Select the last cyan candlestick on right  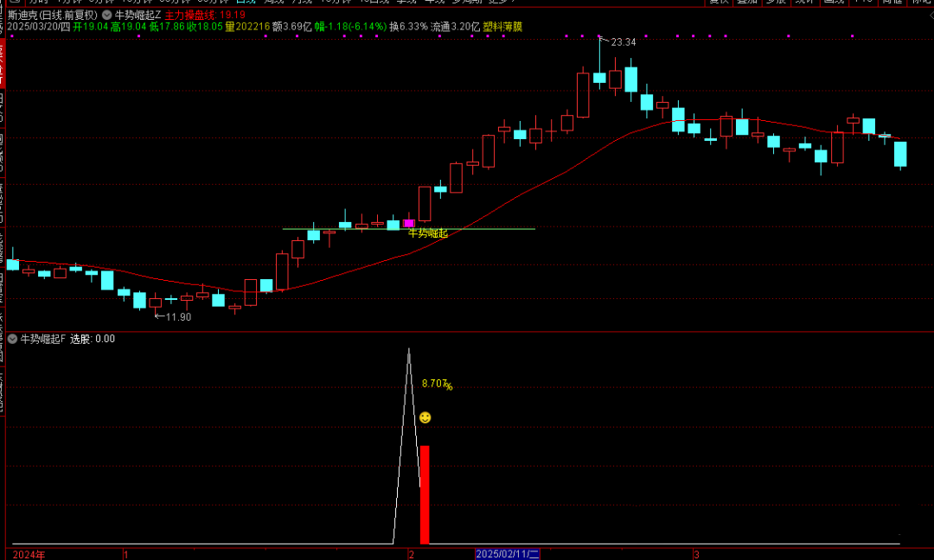[900, 154]
